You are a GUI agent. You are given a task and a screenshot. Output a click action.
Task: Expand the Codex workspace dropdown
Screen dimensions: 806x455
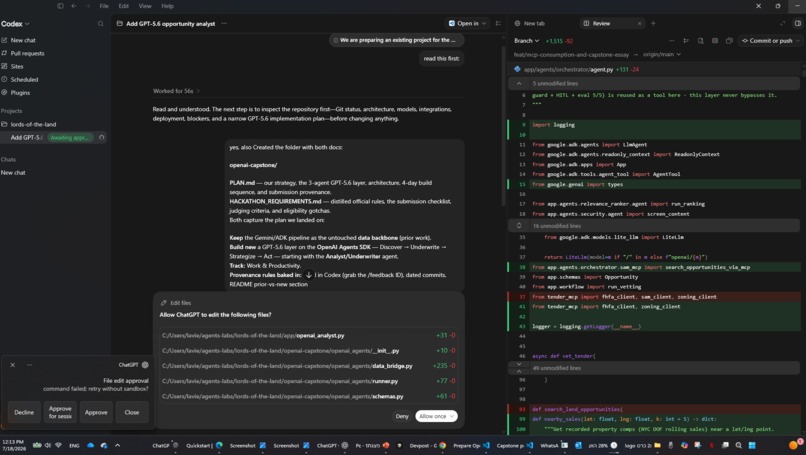15,24
